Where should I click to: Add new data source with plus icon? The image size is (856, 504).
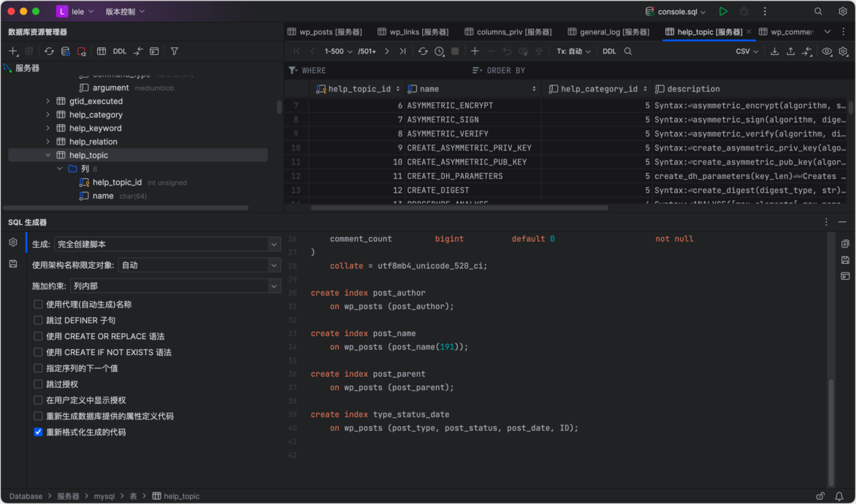13,51
